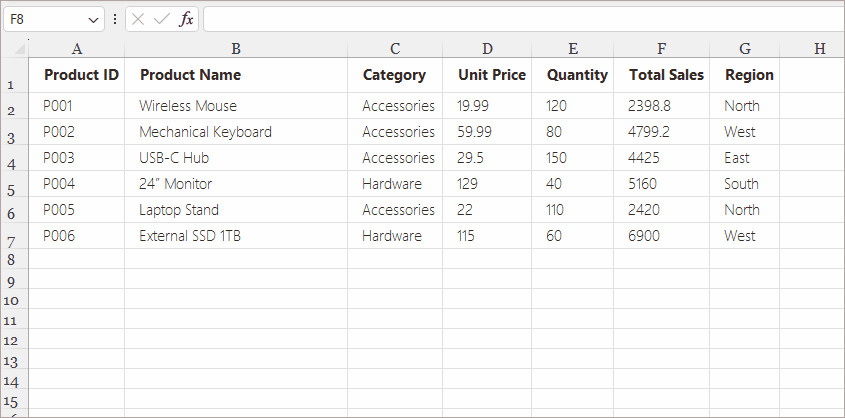Select cell containing P003
845x418 pixels.
(77, 157)
